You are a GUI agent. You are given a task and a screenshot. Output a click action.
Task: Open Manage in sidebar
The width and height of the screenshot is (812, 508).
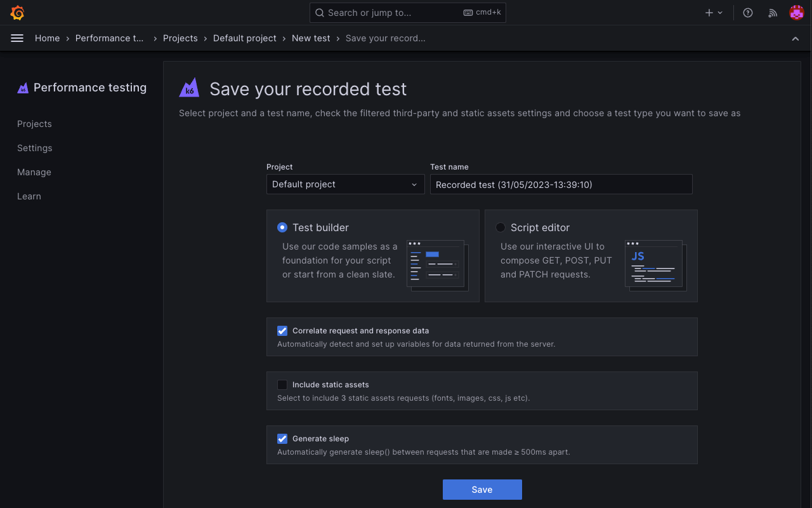click(x=34, y=172)
